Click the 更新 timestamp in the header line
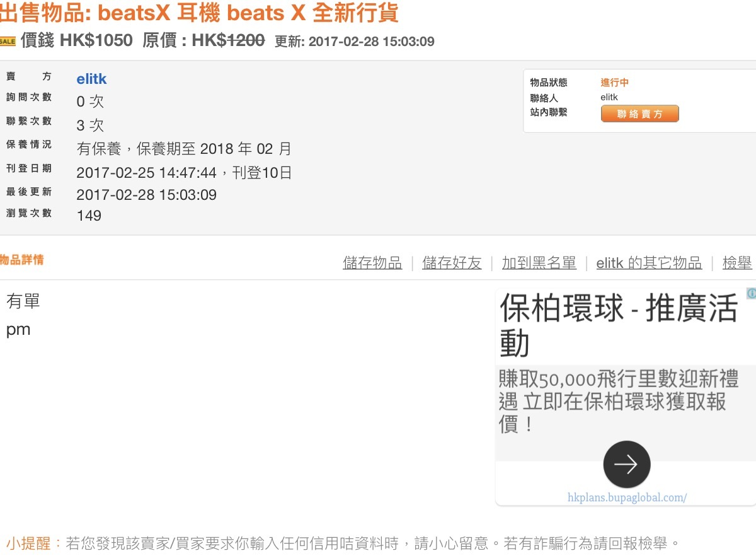 [355, 42]
